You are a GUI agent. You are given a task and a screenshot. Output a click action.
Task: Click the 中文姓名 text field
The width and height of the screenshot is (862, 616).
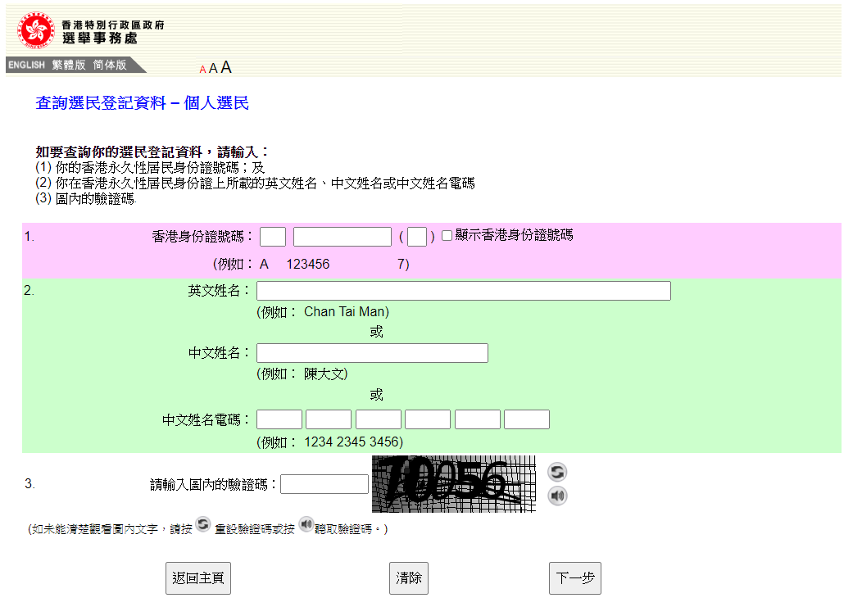(372, 353)
